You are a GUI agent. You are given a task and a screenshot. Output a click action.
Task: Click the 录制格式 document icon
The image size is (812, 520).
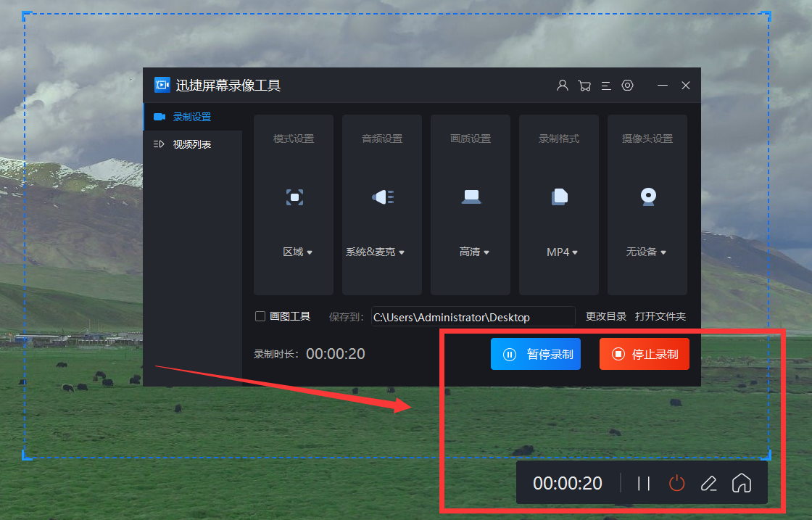pyautogui.click(x=558, y=197)
